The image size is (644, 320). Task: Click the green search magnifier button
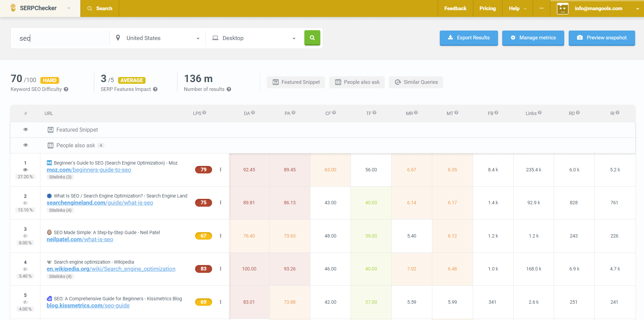click(312, 38)
